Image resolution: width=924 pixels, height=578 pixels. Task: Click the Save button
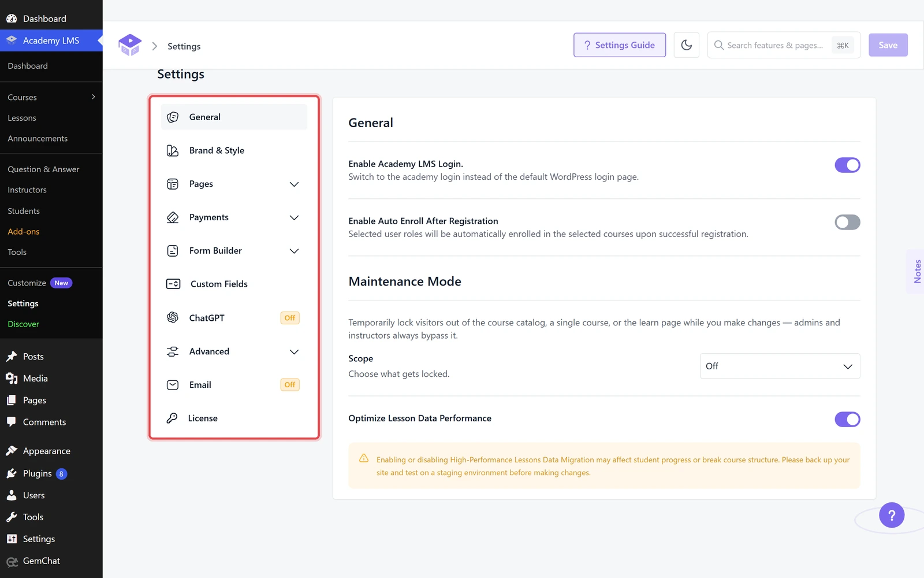coord(888,45)
